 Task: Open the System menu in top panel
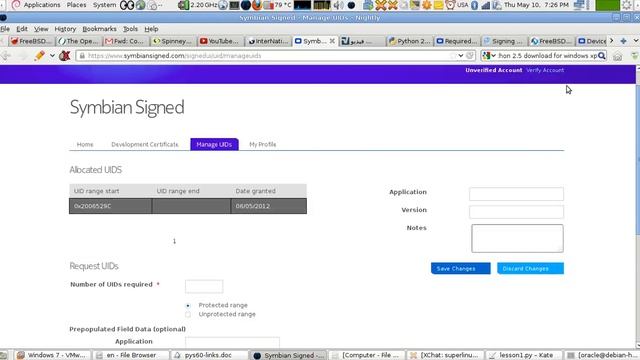point(104,5)
